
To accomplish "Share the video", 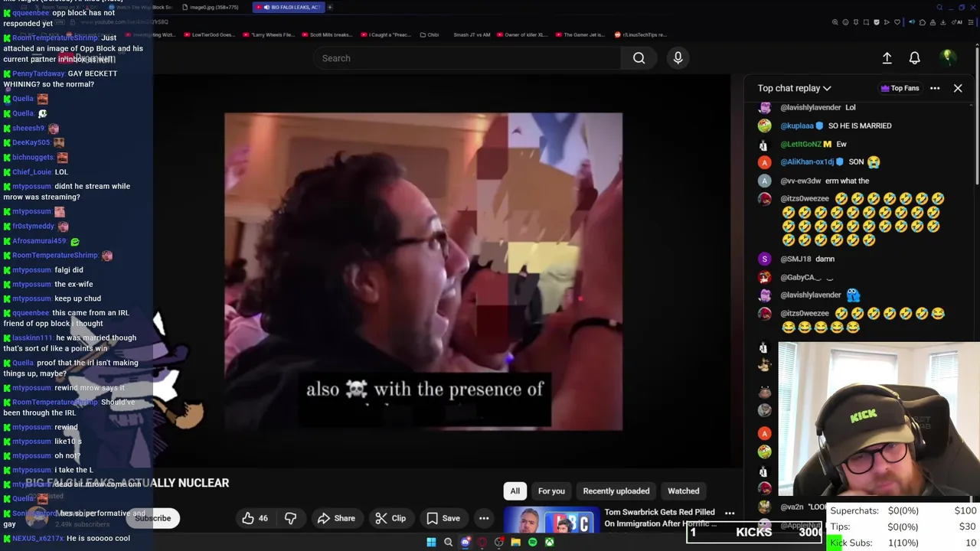I will point(336,518).
